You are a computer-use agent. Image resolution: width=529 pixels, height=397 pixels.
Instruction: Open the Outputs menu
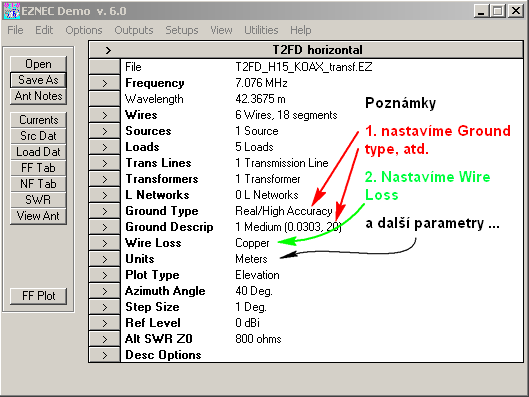134,30
